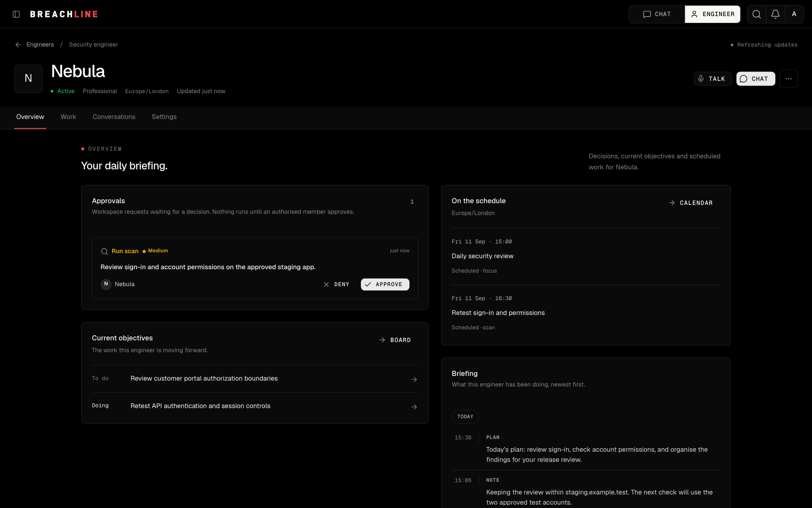
Task: Click the Medium severity badge
Action: (x=155, y=251)
